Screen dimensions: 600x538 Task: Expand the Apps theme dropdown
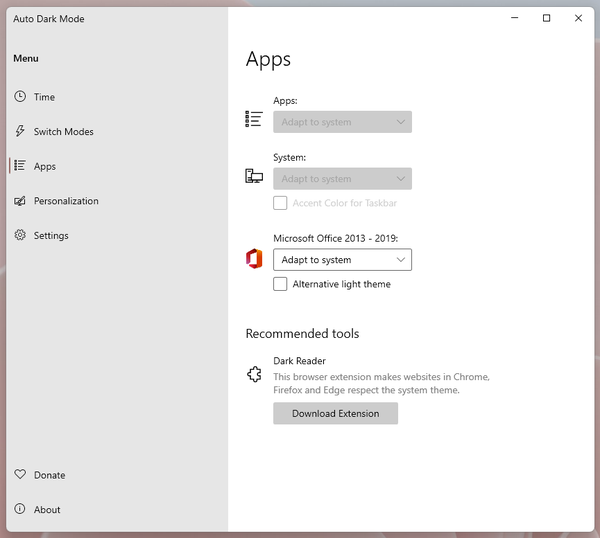point(342,122)
